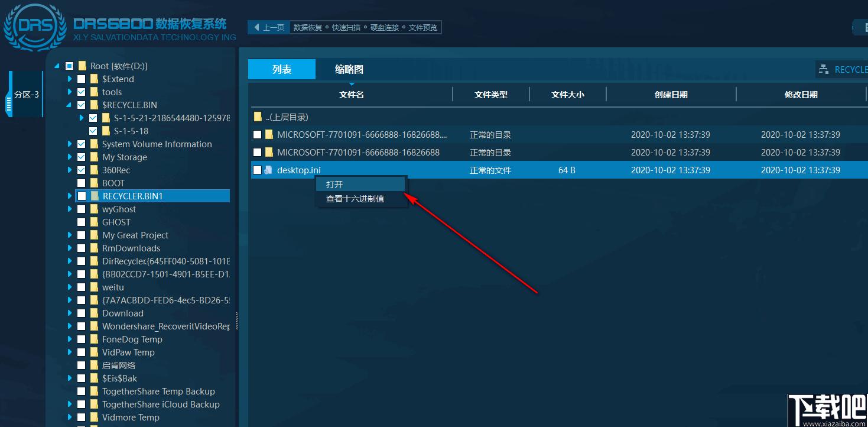Toggle the Root [软件(D:)] checkbox
Image resolution: width=868 pixels, height=427 pixels.
(70, 66)
